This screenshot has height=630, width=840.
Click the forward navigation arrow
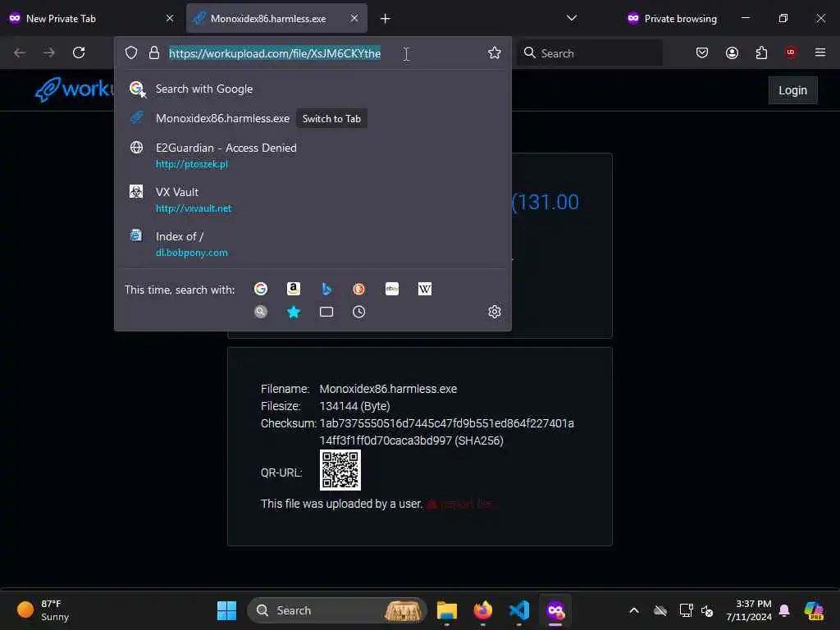tap(48, 52)
